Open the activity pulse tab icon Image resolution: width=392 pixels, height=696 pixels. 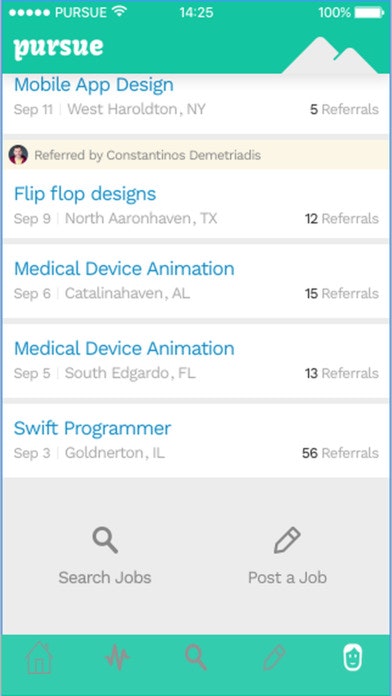pyautogui.click(x=118, y=657)
